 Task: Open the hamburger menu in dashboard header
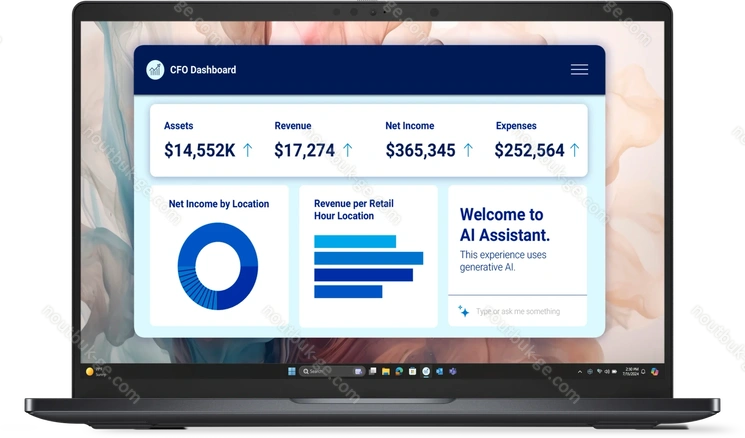[579, 70]
